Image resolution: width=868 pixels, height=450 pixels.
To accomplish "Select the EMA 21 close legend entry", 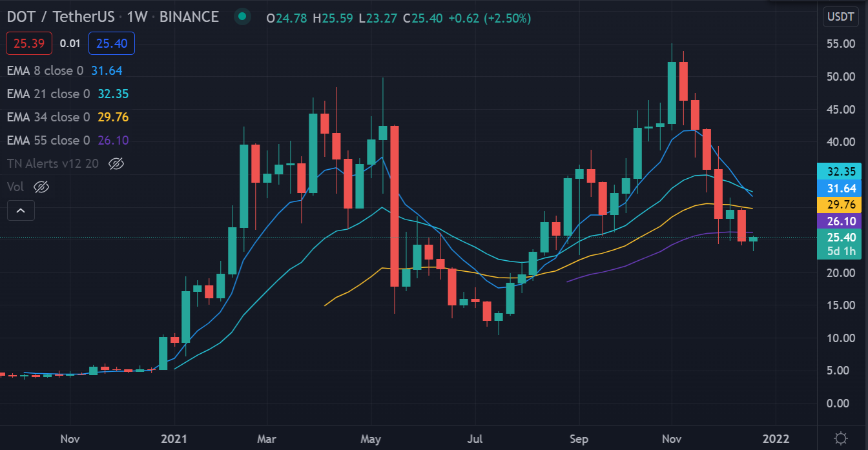I will coord(48,94).
